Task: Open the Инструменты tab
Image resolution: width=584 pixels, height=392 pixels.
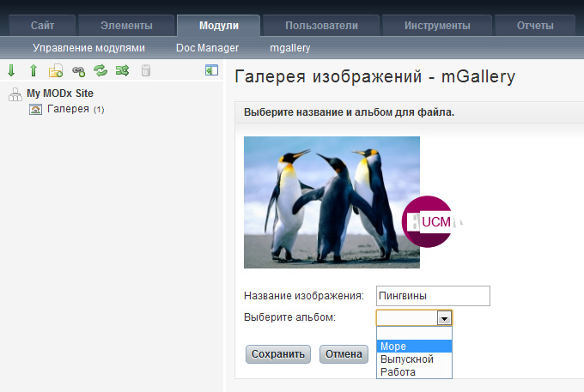Action: [x=437, y=26]
